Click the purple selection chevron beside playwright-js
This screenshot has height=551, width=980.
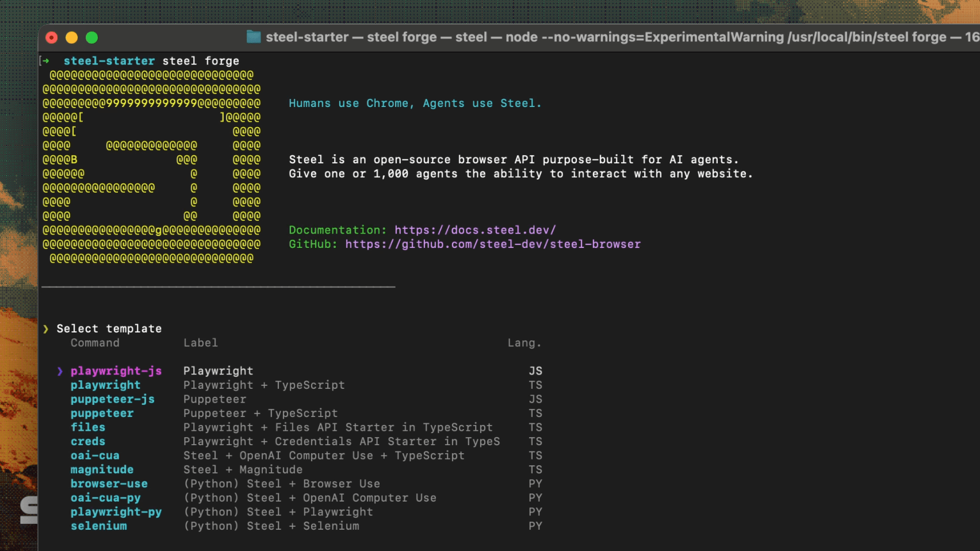click(x=60, y=371)
